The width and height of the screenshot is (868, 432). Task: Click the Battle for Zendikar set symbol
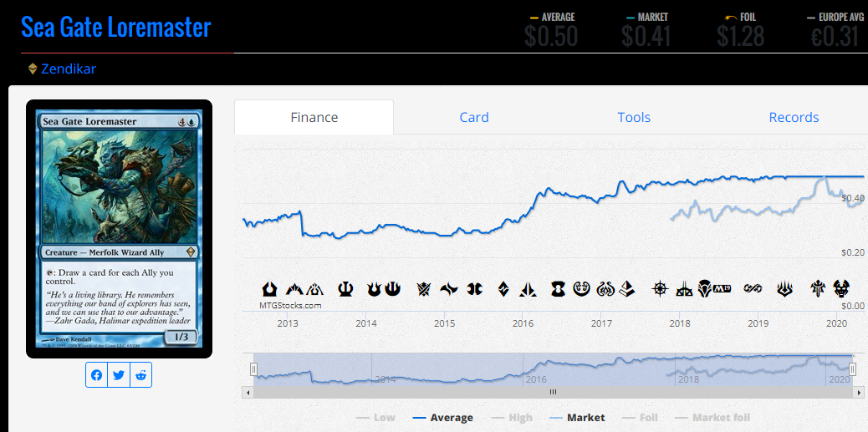[x=503, y=289]
